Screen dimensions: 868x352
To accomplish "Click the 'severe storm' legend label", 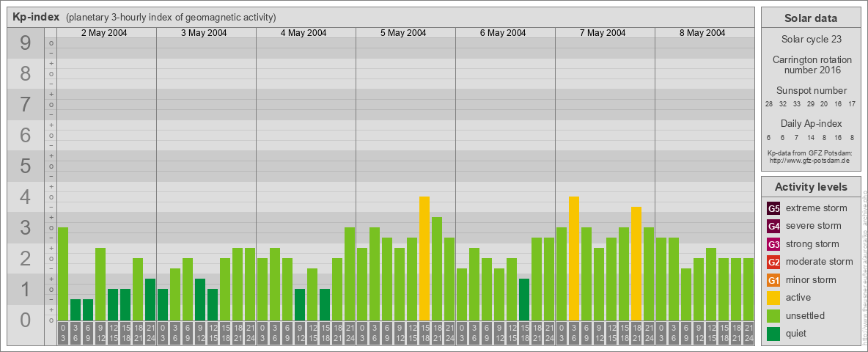I will pyautogui.click(x=814, y=226).
